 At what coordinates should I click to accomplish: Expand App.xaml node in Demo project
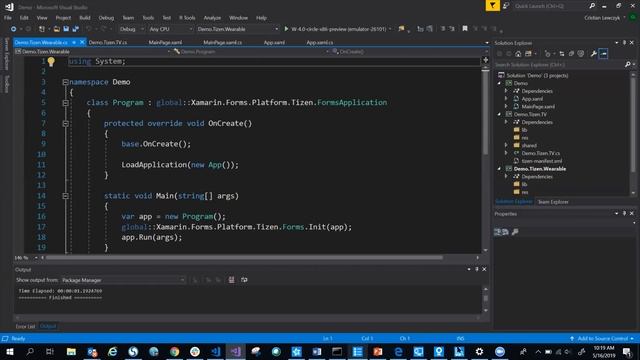(x=507, y=99)
